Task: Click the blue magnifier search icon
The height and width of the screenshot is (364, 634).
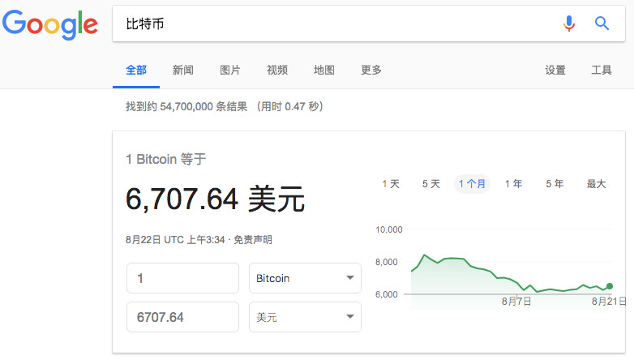Action: [602, 24]
